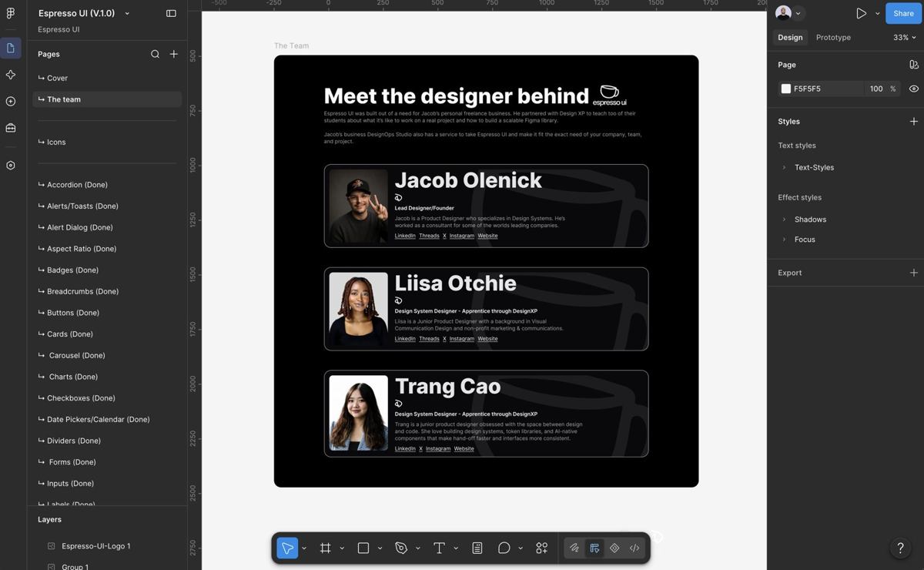Add a new page with the plus icon
Image resolution: width=924 pixels, height=570 pixels.
[x=174, y=54]
